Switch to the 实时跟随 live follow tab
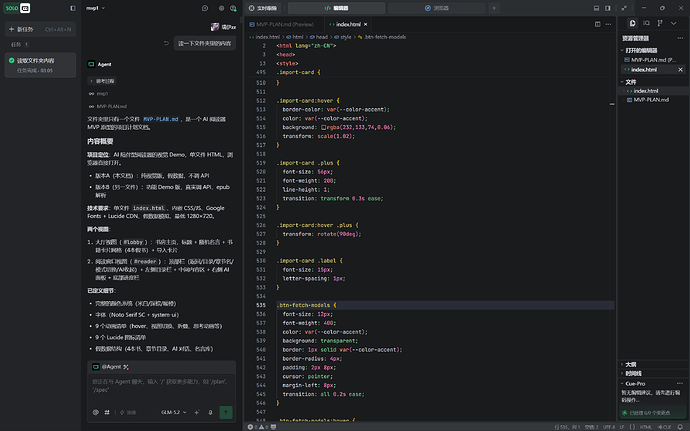 [x=263, y=8]
